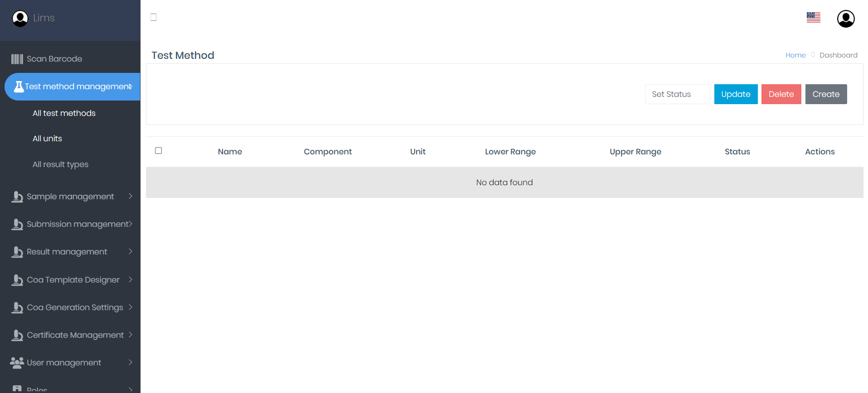The image size is (868, 393).
Task: Open the Set Status dropdown
Action: pyautogui.click(x=677, y=94)
